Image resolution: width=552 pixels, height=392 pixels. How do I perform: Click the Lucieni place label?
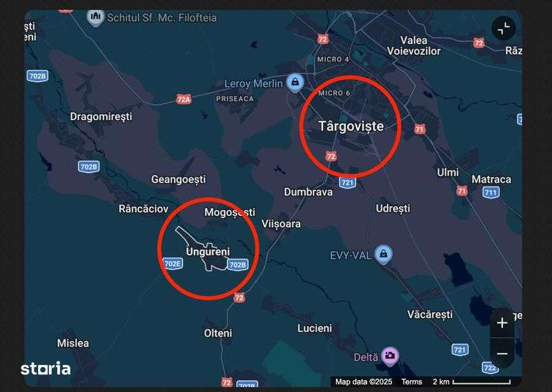tap(315, 329)
